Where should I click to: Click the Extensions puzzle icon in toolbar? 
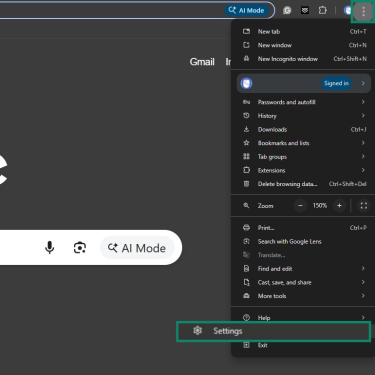click(x=322, y=10)
